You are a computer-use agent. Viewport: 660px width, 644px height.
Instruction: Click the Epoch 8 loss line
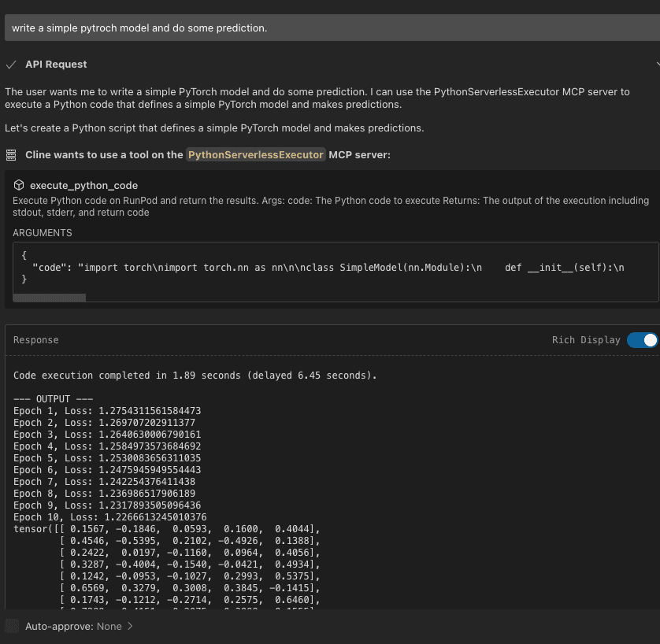(104, 493)
